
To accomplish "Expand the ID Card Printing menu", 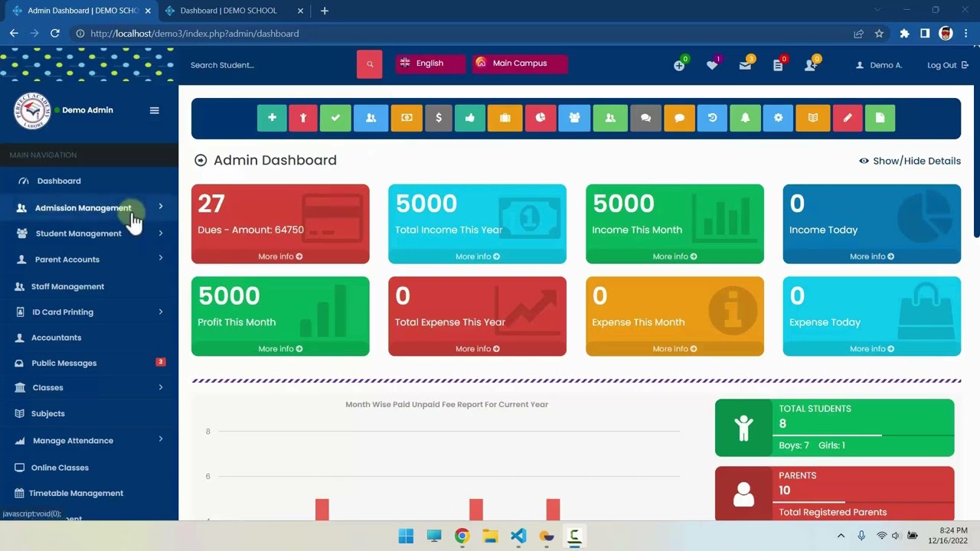I will tap(90, 312).
